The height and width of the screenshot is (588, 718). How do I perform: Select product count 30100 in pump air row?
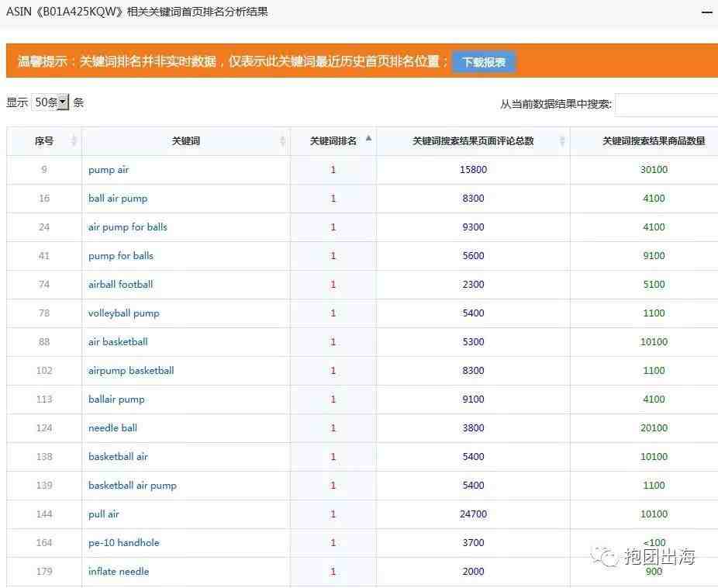[654, 169]
